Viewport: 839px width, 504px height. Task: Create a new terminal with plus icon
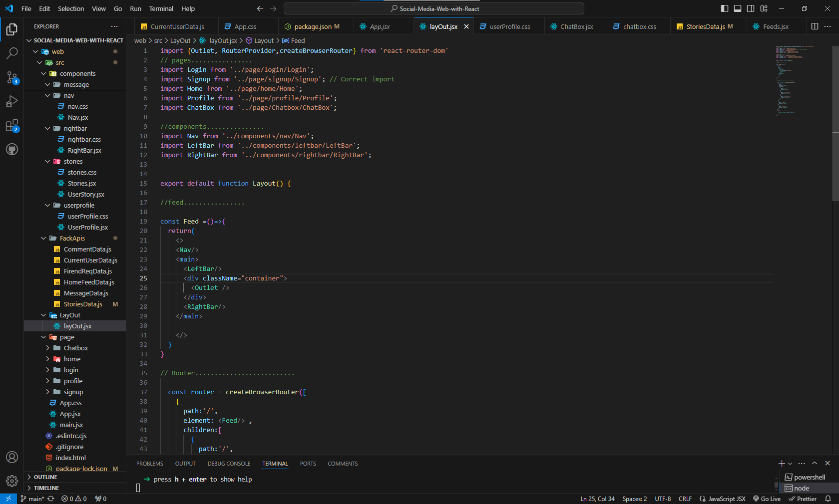tap(782, 464)
